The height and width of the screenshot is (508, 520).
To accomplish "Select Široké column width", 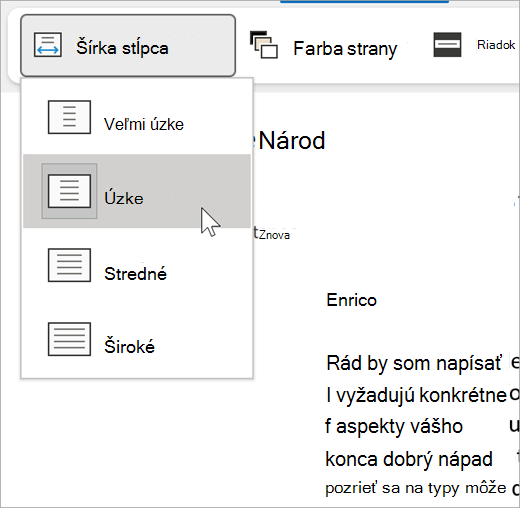I will pyautogui.click(x=137, y=339).
